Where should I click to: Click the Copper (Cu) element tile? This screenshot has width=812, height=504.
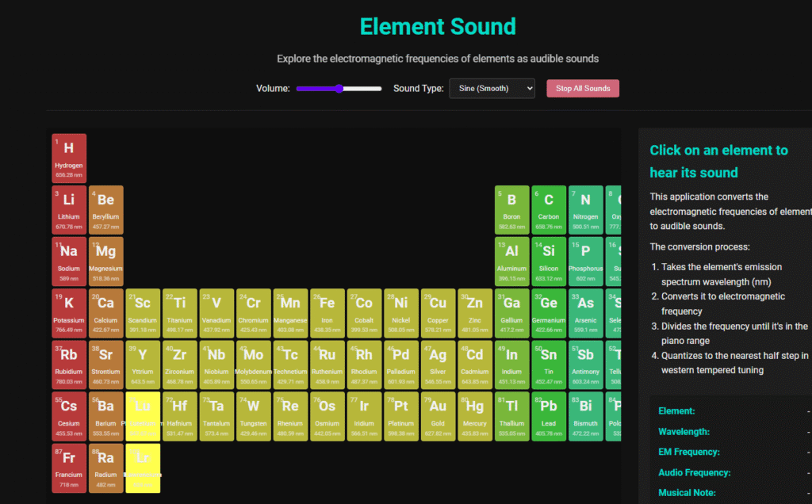(438, 313)
